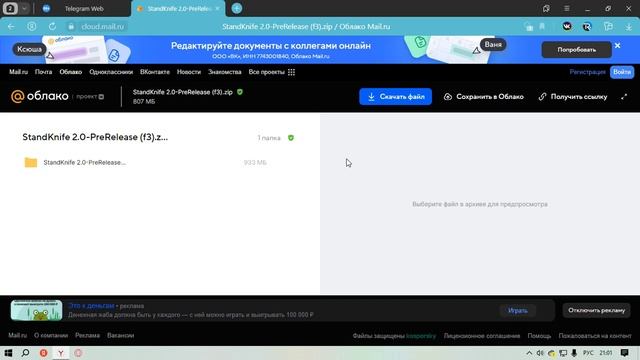
Task: Open the account profile icon next to back arrow
Action: (31, 27)
